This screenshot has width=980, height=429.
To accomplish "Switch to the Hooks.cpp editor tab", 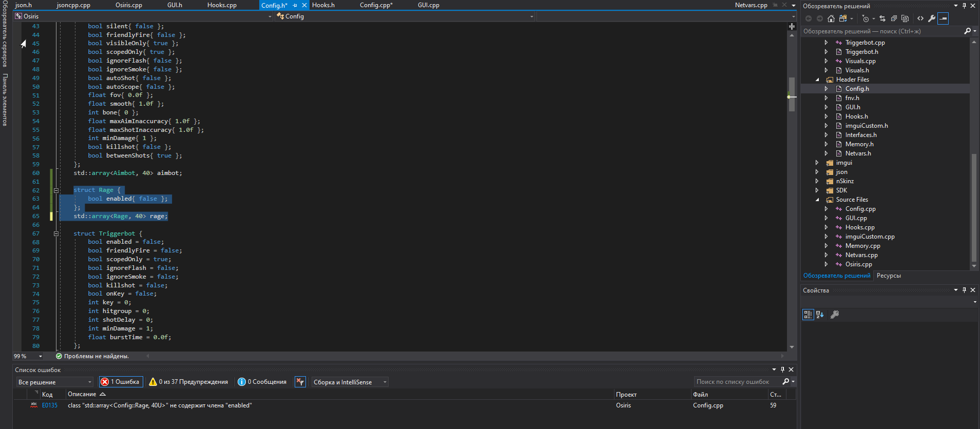I will pyautogui.click(x=222, y=5).
